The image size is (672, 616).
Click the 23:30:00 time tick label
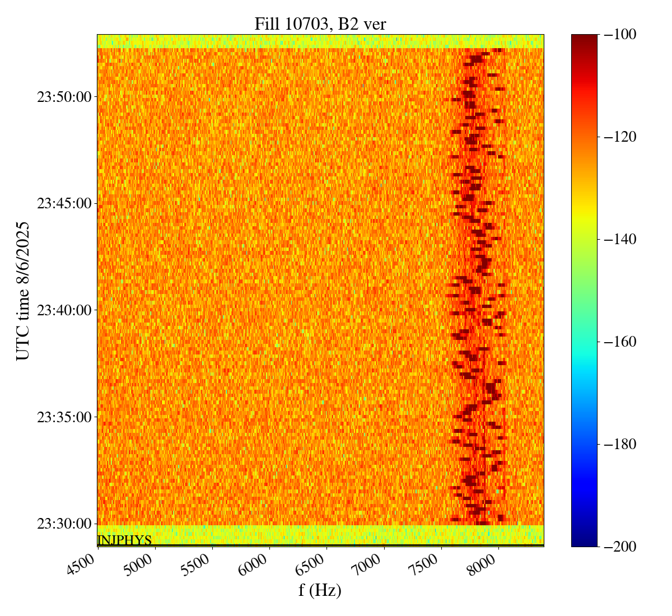64,524
